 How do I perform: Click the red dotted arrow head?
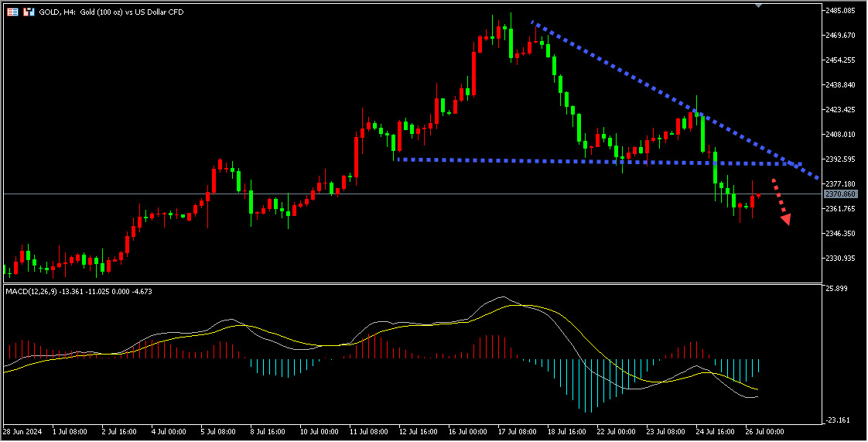(x=785, y=219)
